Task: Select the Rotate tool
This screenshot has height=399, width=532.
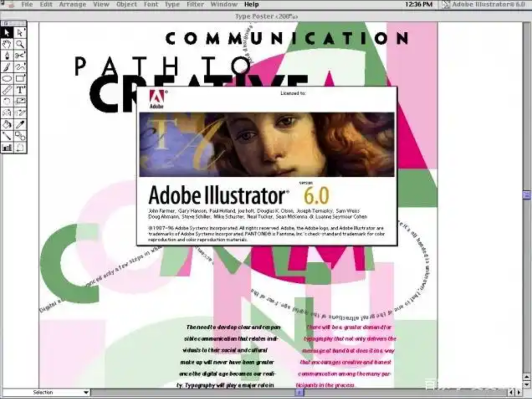Action: pyautogui.click(x=6, y=101)
